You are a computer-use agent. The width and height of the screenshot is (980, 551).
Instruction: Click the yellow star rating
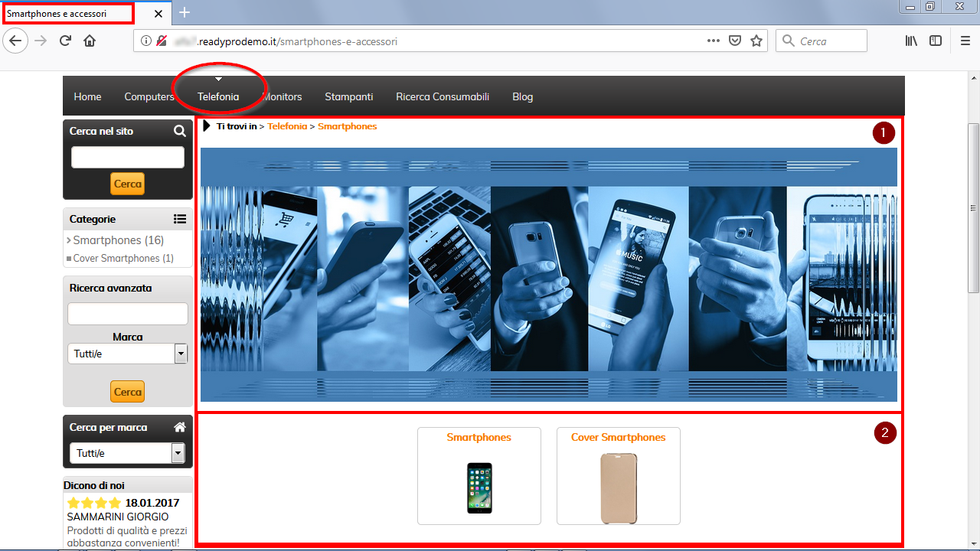[x=93, y=503]
